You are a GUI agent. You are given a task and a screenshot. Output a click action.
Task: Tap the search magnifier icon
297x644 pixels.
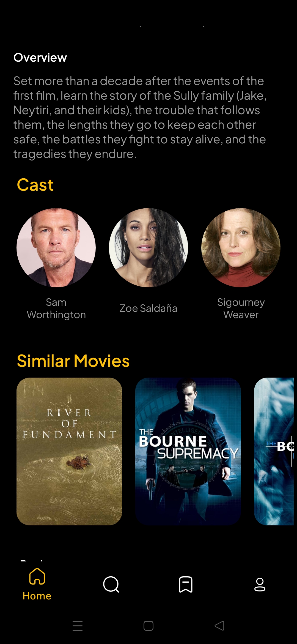(111, 584)
